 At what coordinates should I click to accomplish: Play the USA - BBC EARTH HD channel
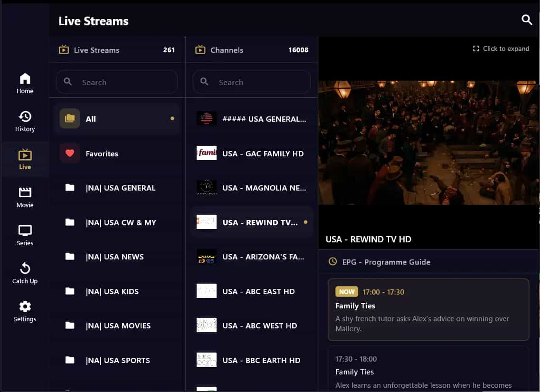(252, 360)
